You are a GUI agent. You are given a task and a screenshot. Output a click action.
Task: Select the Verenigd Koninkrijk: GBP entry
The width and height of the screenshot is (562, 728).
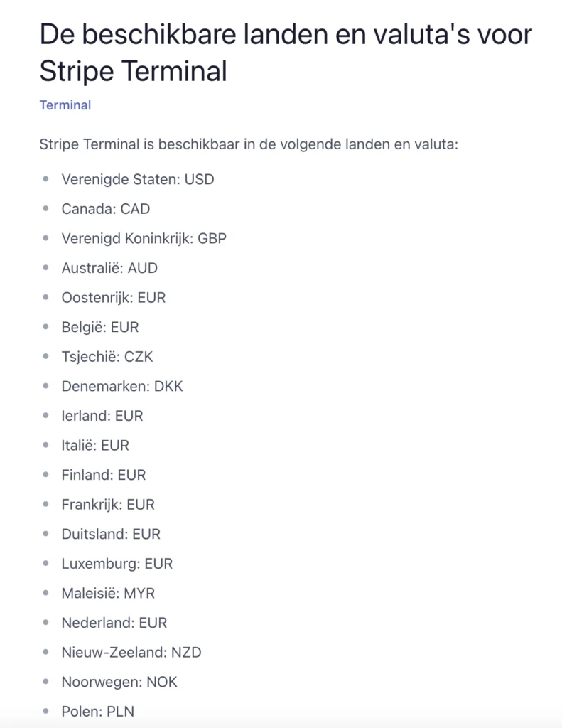144,239
